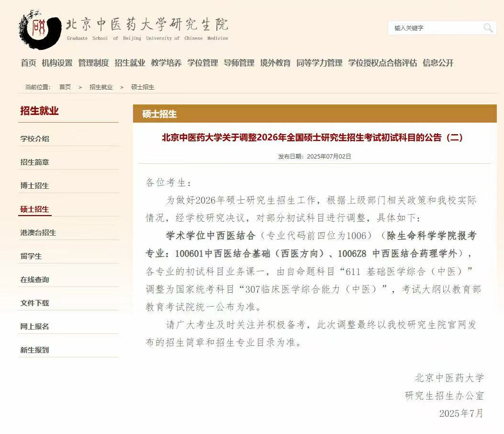Go to 硕士招生 in the breadcrumb
Screen dimensions: 504x434
tap(143, 87)
